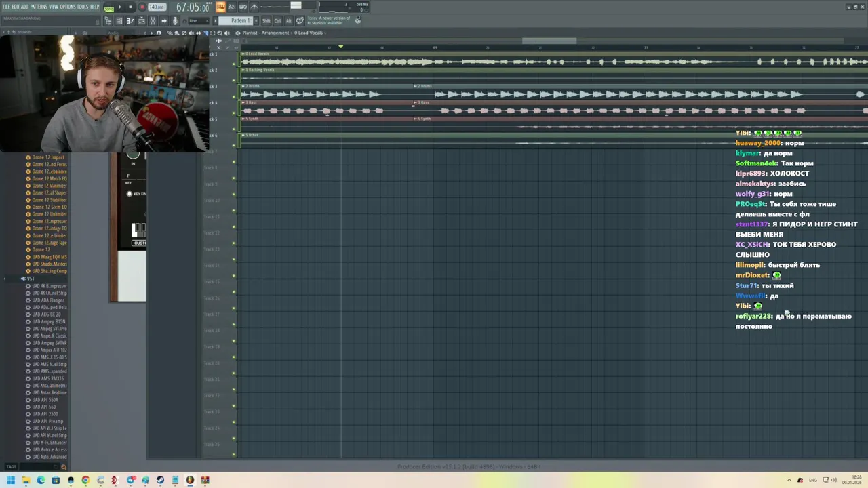Toggle Song/Pattern mode button
The image size is (868, 488).
click(x=108, y=7)
